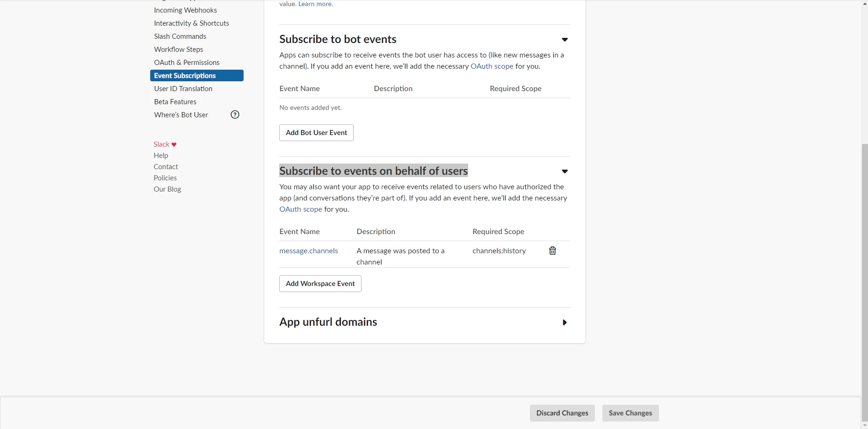Open Where's Bot User page
Image resolution: width=868 pixels, height=429 pixels.
pyautogui.click(x=181, y=115)
